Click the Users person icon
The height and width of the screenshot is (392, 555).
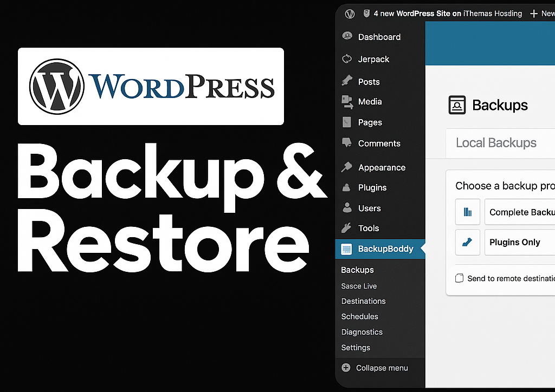coord(347,207)
